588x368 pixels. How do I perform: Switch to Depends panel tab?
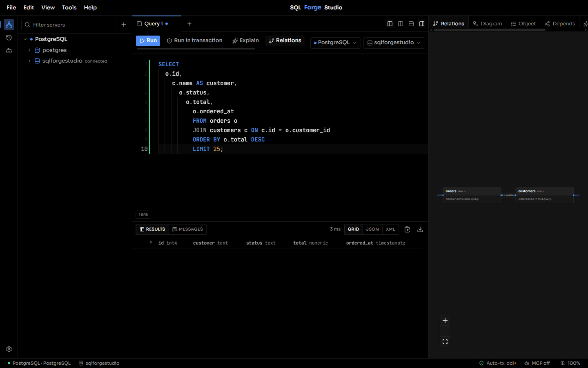560,24
